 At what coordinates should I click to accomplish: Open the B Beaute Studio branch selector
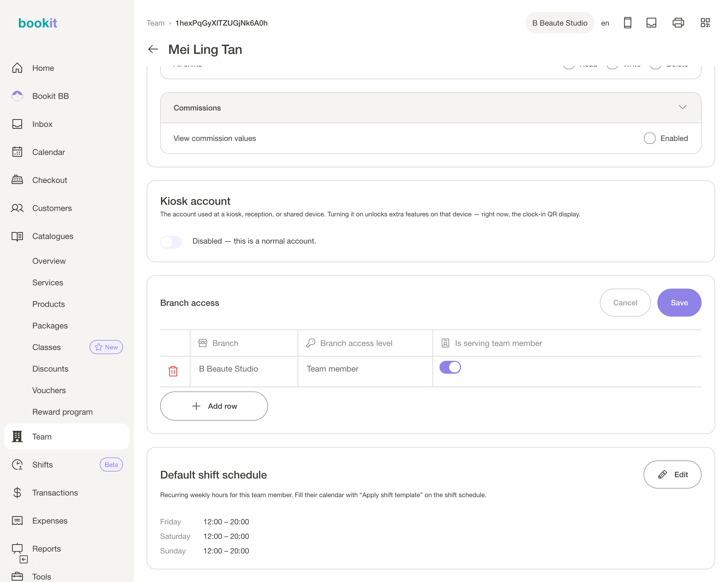(x=559, y=23)
